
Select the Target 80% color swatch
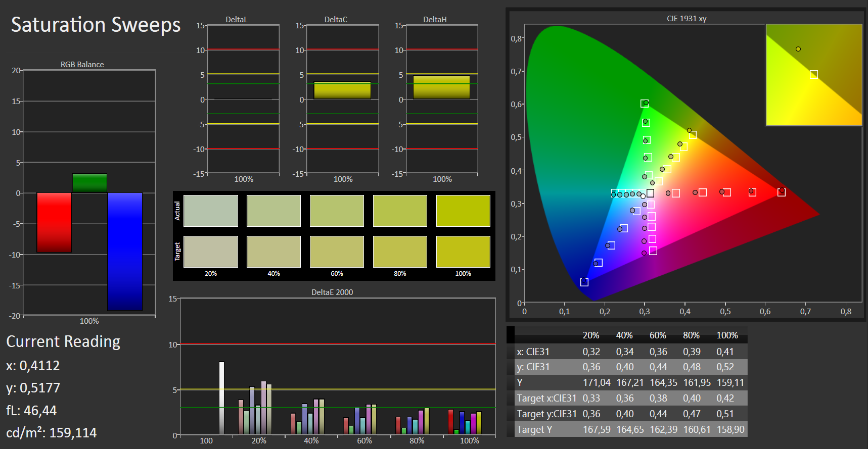coord(400,252)
